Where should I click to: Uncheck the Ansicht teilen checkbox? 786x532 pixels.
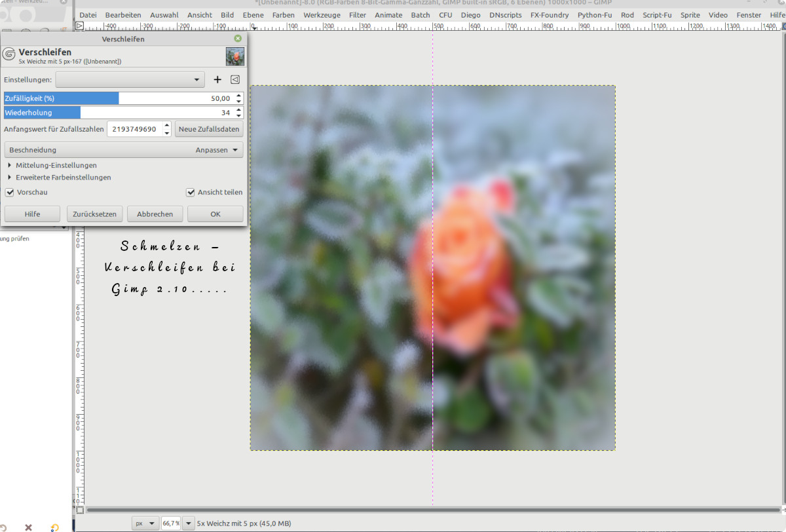tap(191, 193)
